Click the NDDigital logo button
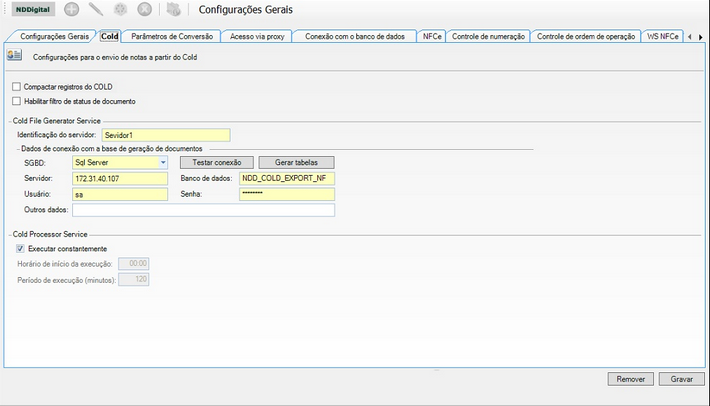 tap(33, 10)
